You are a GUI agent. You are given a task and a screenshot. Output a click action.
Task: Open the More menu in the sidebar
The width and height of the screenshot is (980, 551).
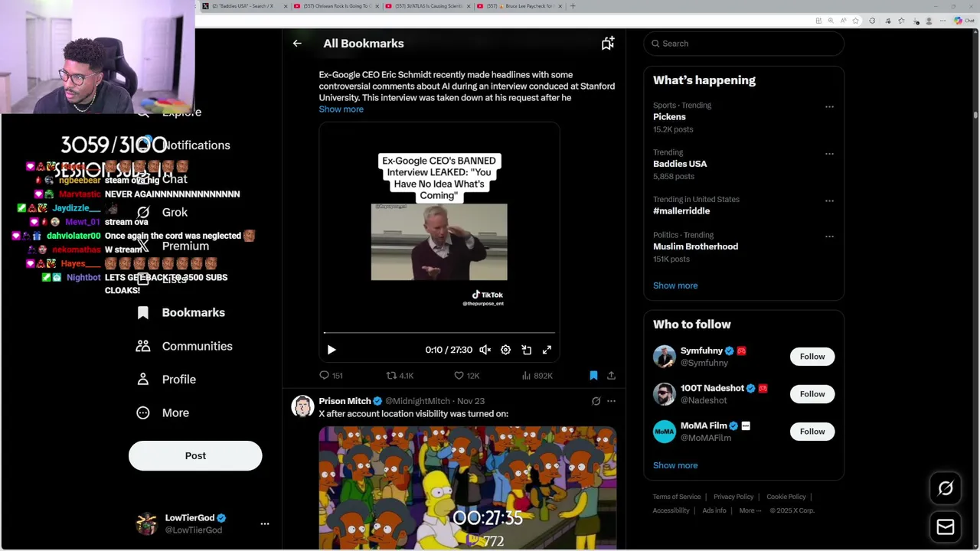coord(162,413)
